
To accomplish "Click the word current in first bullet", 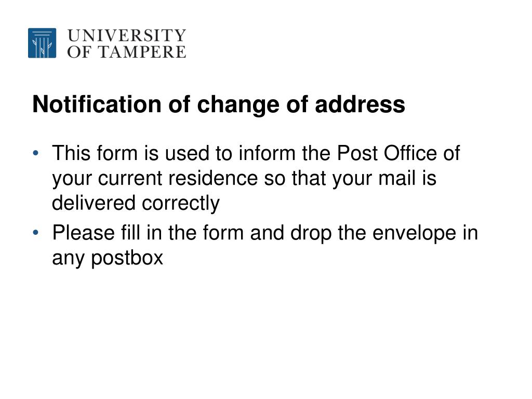I will point(130,178).
